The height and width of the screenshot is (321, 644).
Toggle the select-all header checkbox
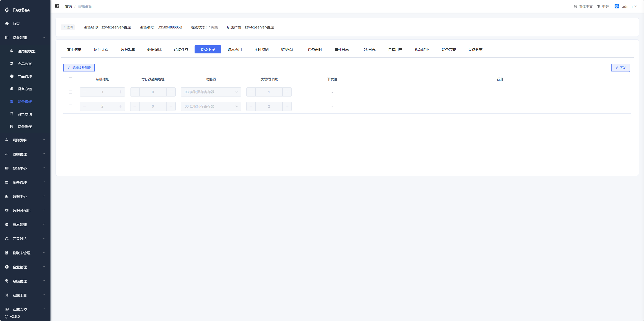click(70, 79)
